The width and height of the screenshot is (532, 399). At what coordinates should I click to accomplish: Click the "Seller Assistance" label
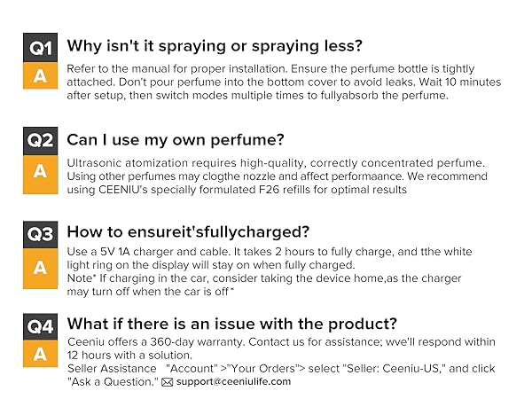[x=109, y=369]
